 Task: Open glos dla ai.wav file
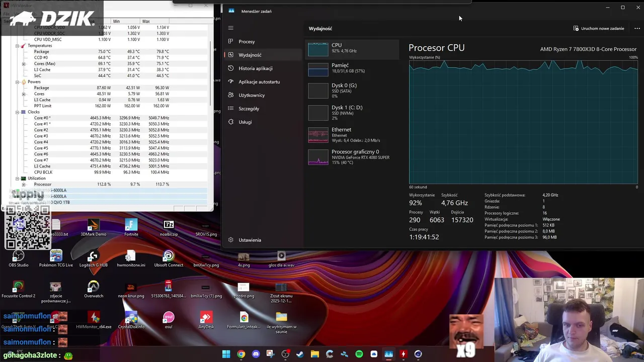(281, 259)
